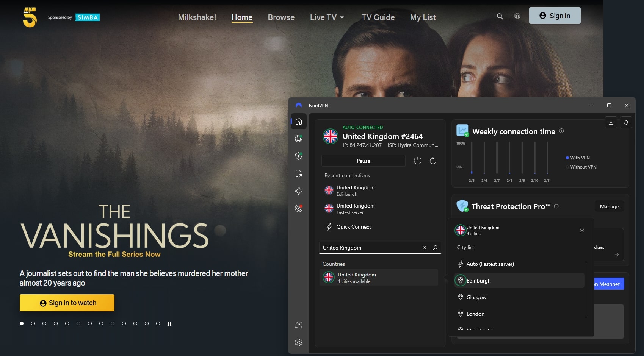The height and width of the screenshot is (356, 644).
Task: Connect to recent United Kingdom Edinburgh
Action: [x=379, y=190]
